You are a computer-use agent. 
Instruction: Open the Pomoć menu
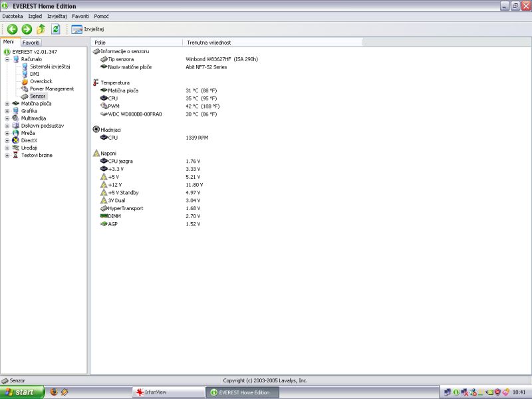[x=102, y=16]
